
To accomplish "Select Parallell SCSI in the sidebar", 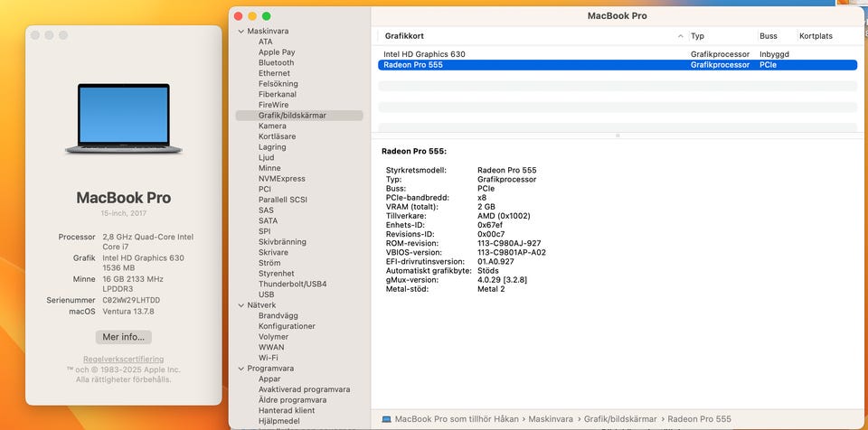I will [x=283, y=200].
